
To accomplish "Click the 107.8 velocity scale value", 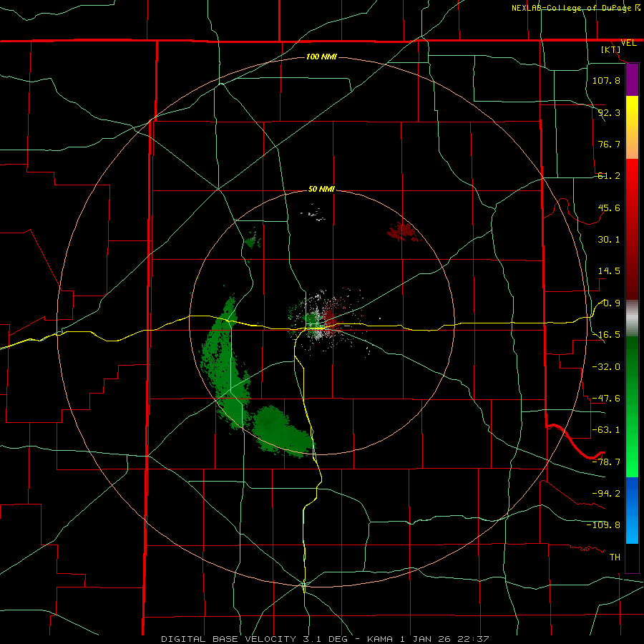I will click(606, 80).
